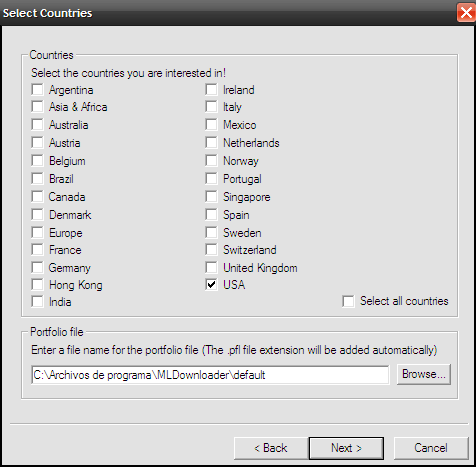This screenshot has height=467, width=476.
Task: Toggle the Switzerland checkbox
Action: click(211, 249)
